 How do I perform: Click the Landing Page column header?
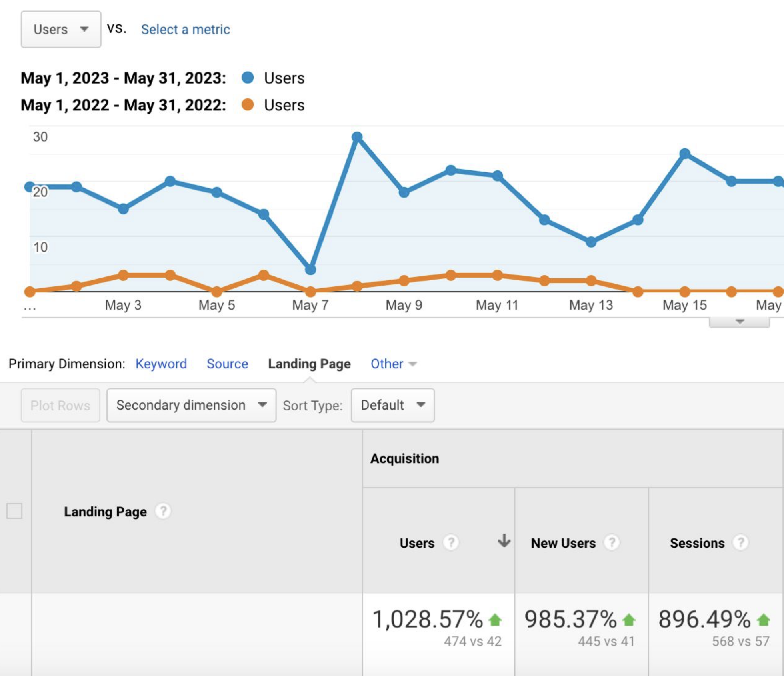105,511
